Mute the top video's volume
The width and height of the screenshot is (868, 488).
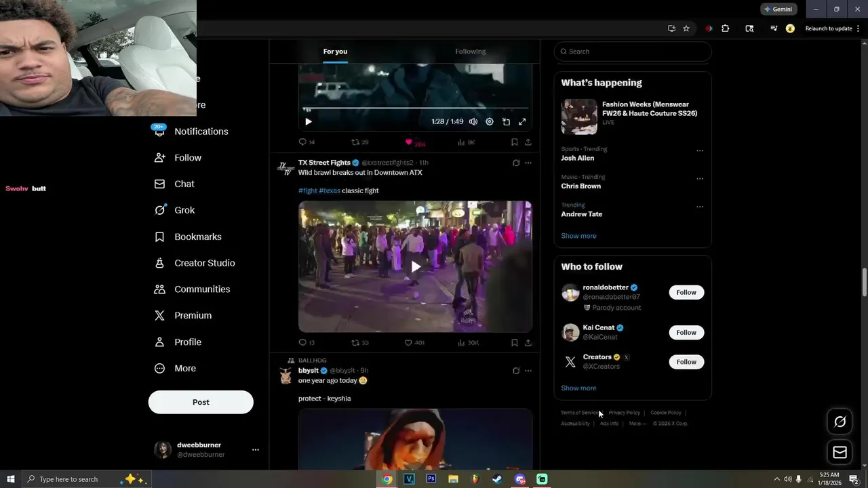(473, 122)
